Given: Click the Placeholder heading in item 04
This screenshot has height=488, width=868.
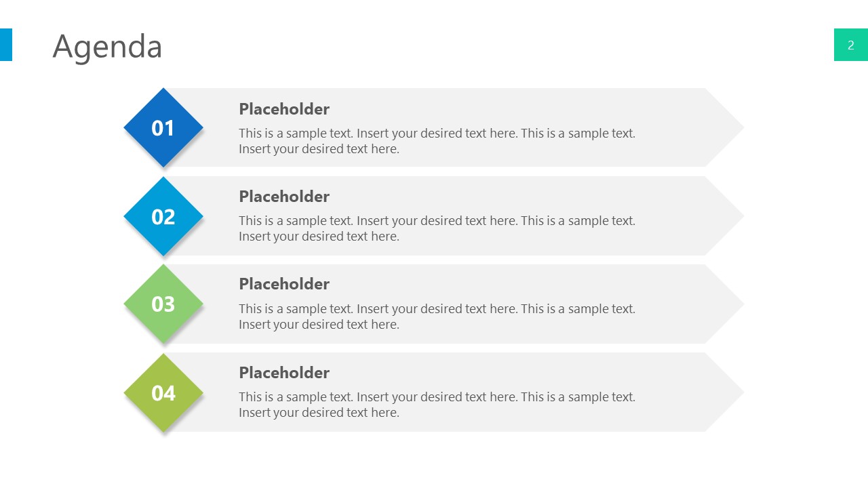Looking at the screenshot, I should pos(284,373).
